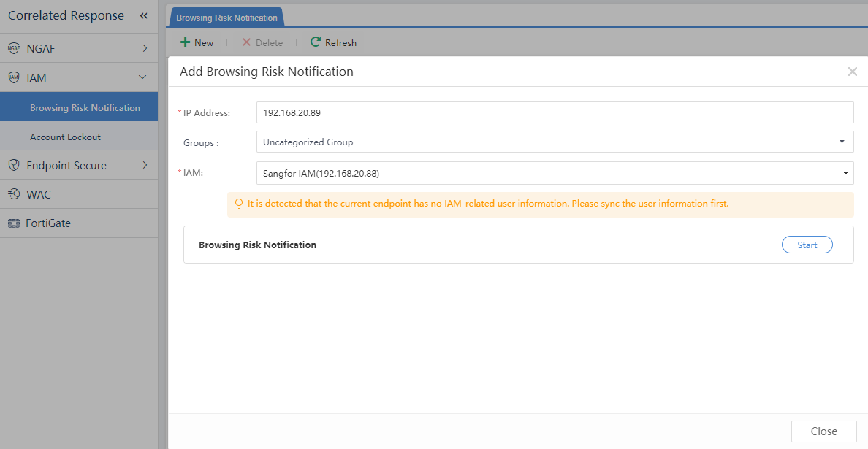Viewport: 868px width, 449px height.
Task: Collapse the IAM menu section
Action: coord(143,77)
